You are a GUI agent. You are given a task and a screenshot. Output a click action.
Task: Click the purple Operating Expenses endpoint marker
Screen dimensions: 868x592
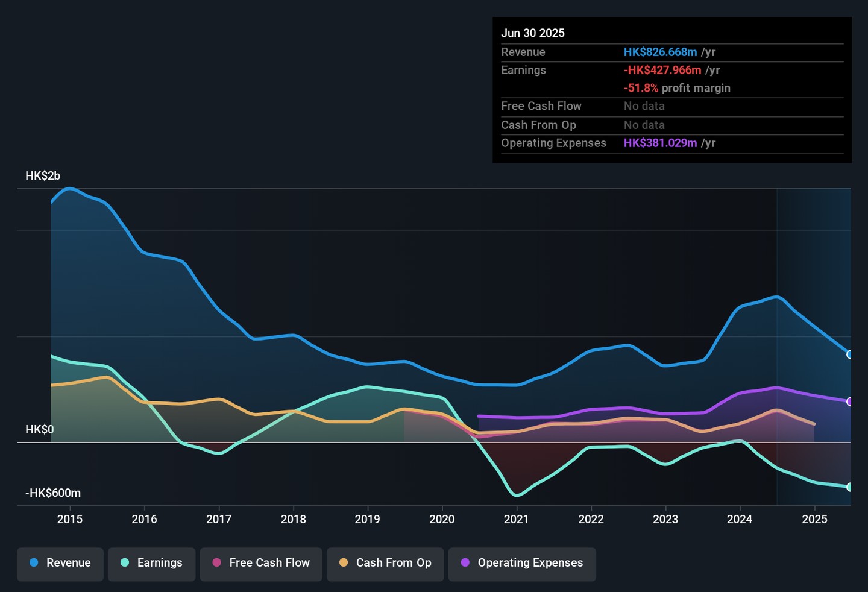coord(850,401)
